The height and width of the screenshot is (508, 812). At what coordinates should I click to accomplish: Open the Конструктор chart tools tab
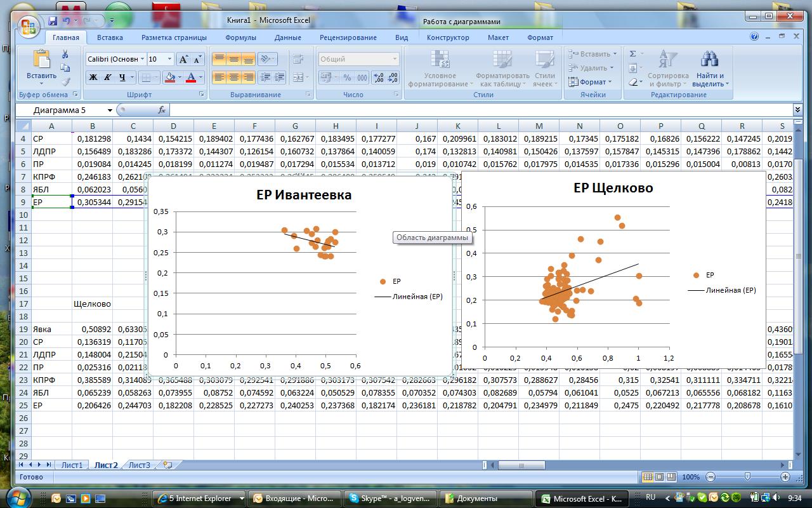click(x=448, y=37)
